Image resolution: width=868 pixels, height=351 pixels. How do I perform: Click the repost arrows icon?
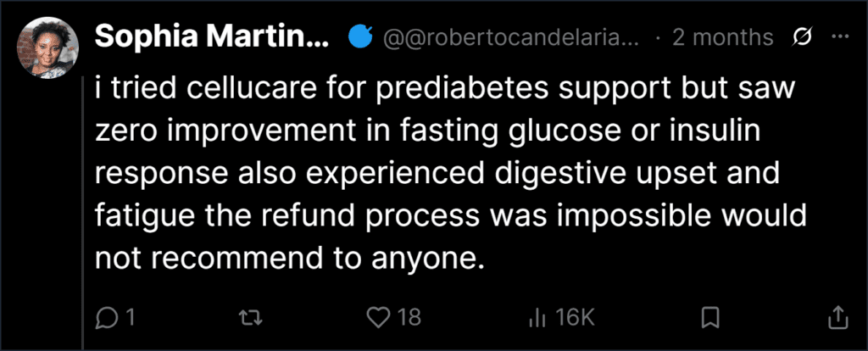click(x=249, y=318)
